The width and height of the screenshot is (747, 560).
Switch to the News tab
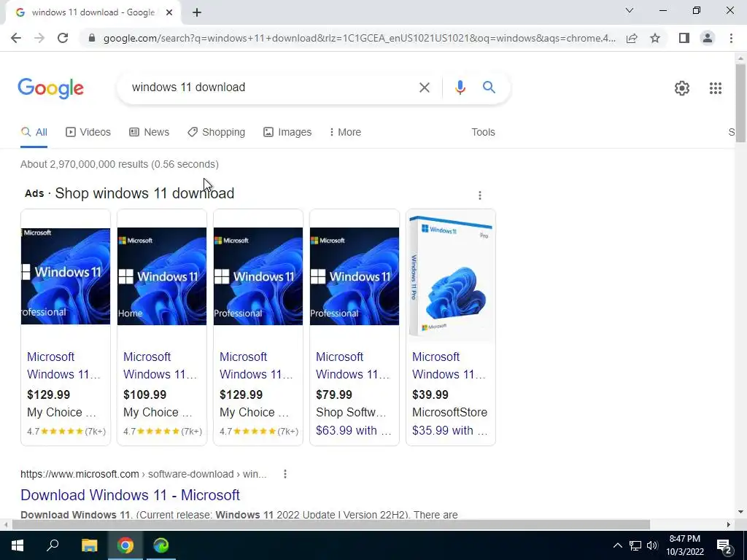[x=149, y=133]
